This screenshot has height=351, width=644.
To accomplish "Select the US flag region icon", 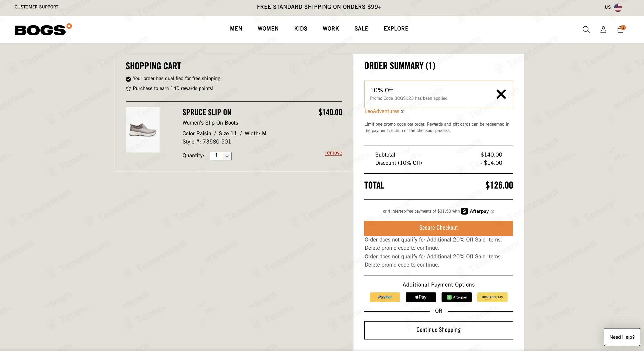I will point(618,7).
